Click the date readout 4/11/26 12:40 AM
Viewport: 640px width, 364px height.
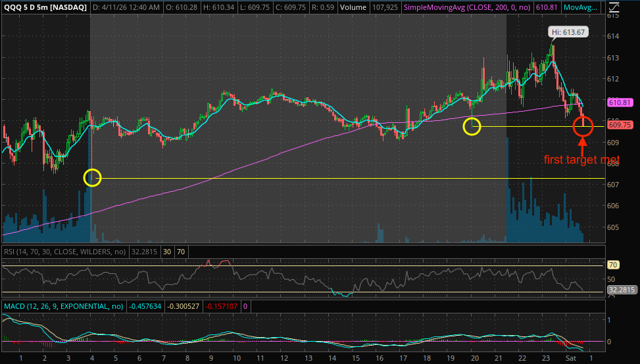click(126, 7)
